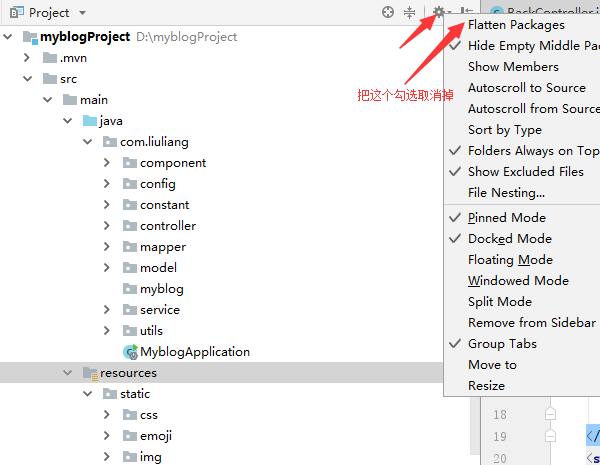Expand the css folder

[x=107, y=415]
